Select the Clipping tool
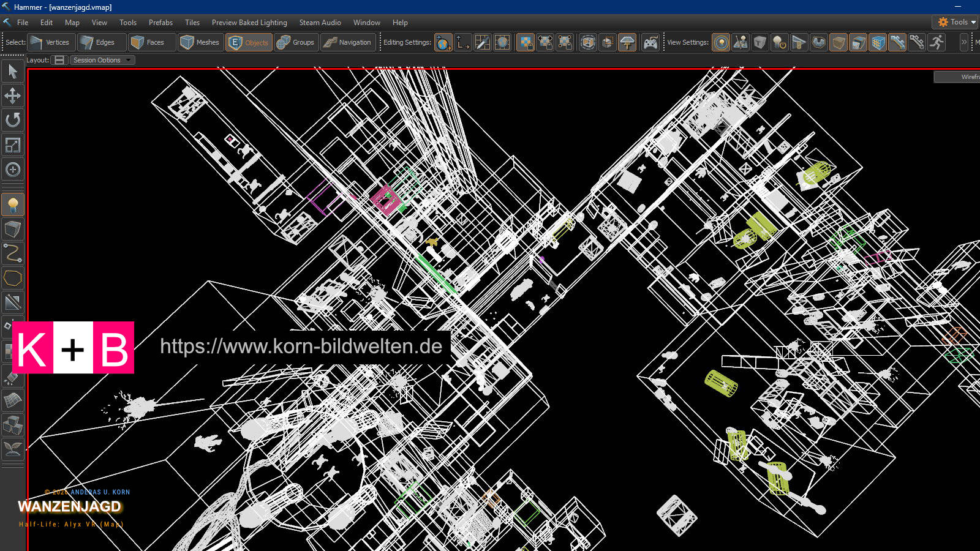Image resolution: width=980 pixels, height=551 pixels. click(x=12, y=302)
